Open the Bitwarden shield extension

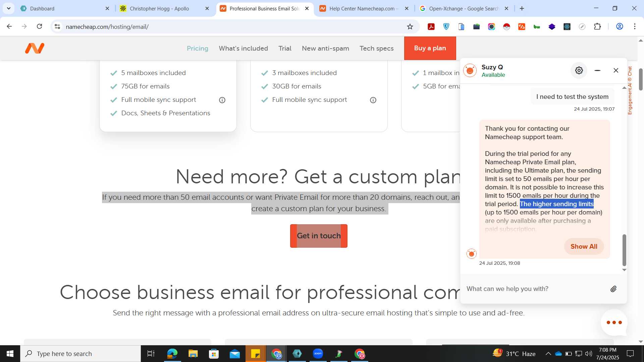(x=446, y=27)
